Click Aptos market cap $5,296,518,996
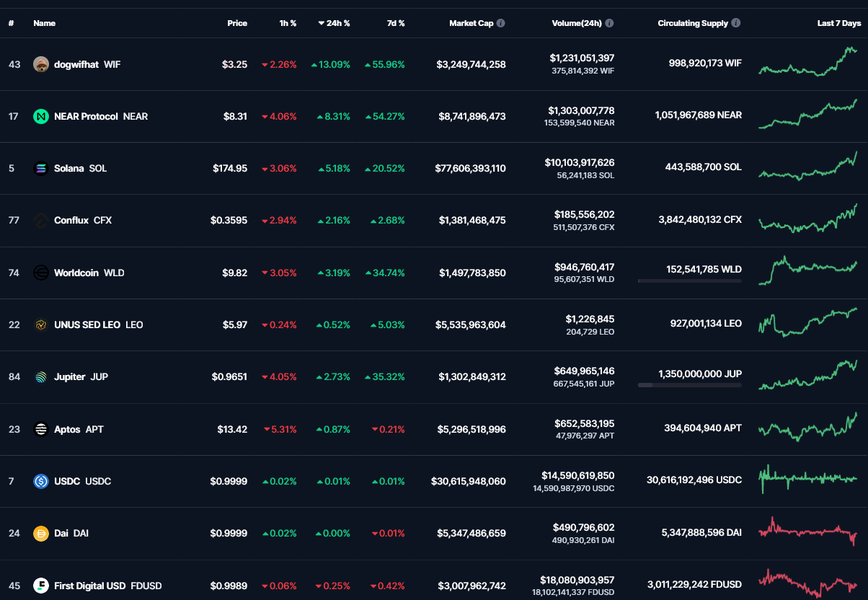The height and width of the screenshot is (600, 868). point(471,429)
